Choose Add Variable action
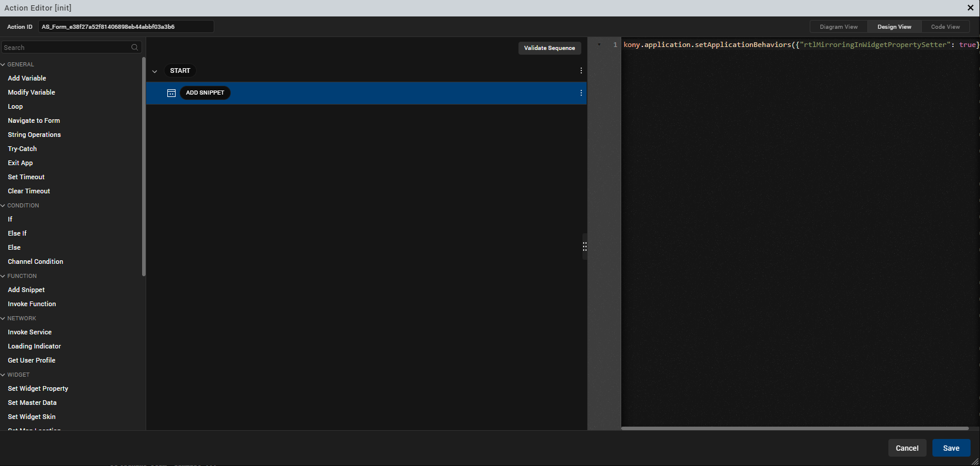The height and width of the screenshot is (466, 980). [x=27, y=78]
